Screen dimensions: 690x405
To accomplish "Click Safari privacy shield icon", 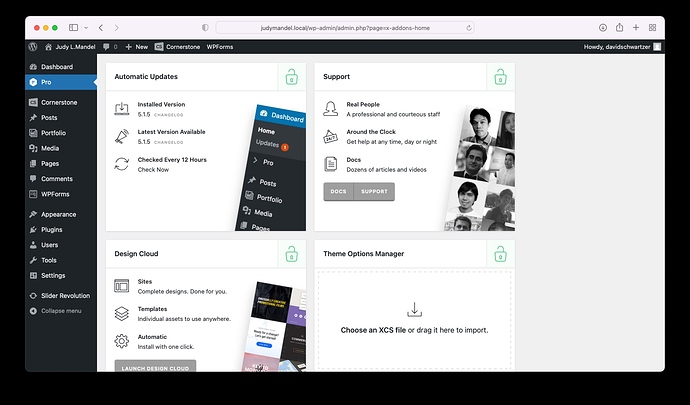I will click(205, 28).
